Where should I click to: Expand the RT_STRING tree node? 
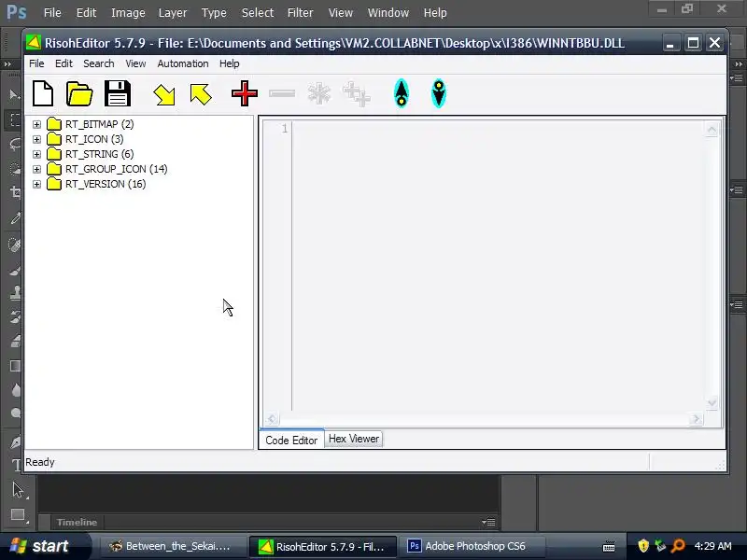click(36, 154)
